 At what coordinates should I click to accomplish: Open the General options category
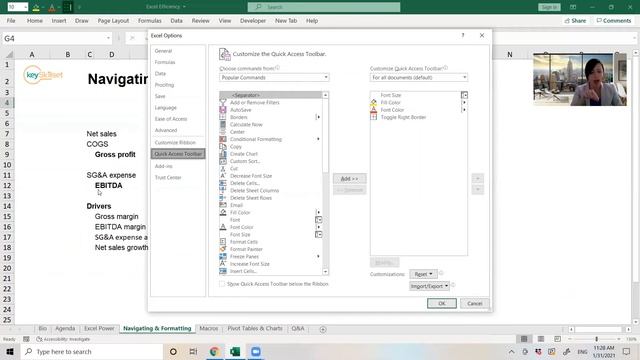(178, 51)
